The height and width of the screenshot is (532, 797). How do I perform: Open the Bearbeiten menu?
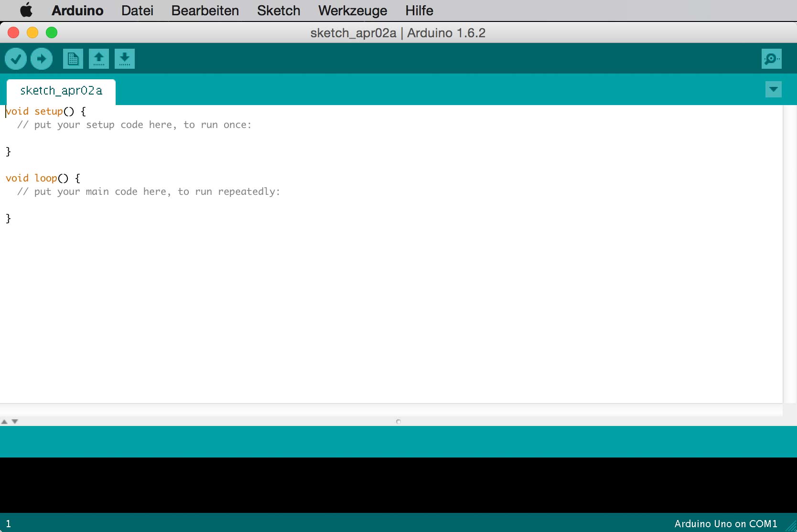coord(205,11)
